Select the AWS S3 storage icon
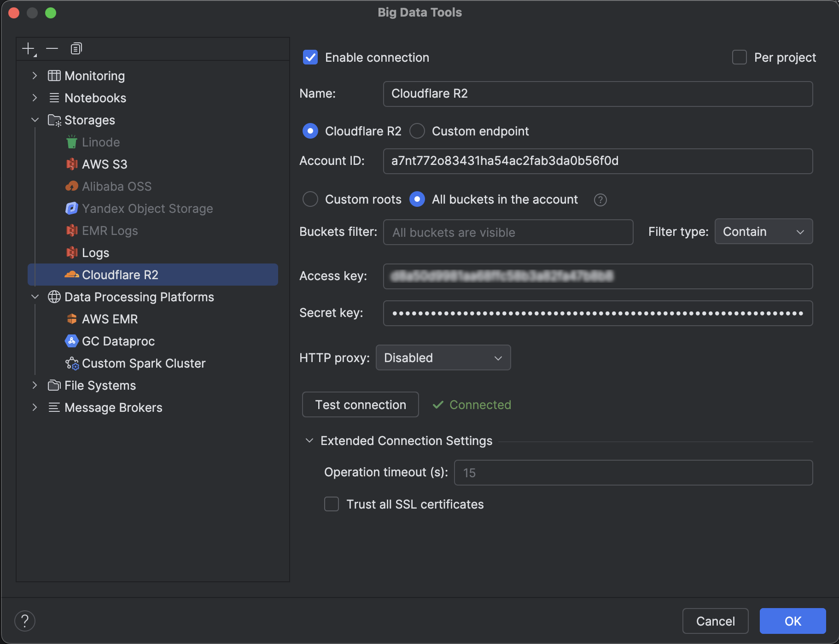 pyautogui.click(x=72, y=164)
